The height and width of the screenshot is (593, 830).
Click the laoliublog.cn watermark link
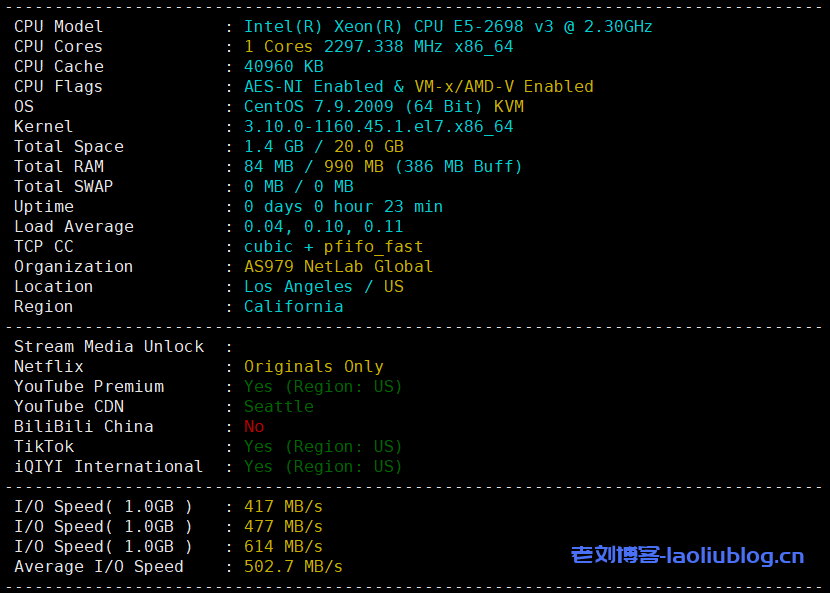pyautogui.click(x=687, y=556)
